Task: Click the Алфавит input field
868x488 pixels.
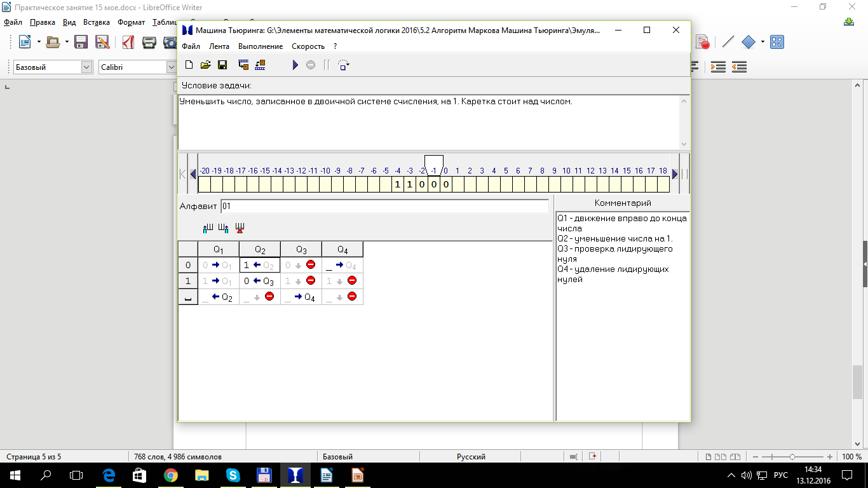Action: pyautogui.click(x=384, y=206)
